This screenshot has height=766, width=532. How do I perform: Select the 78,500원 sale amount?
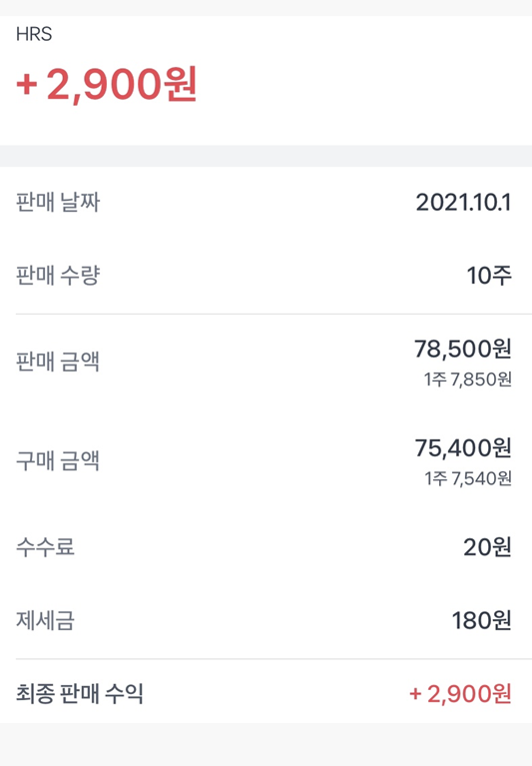(463, 349)
